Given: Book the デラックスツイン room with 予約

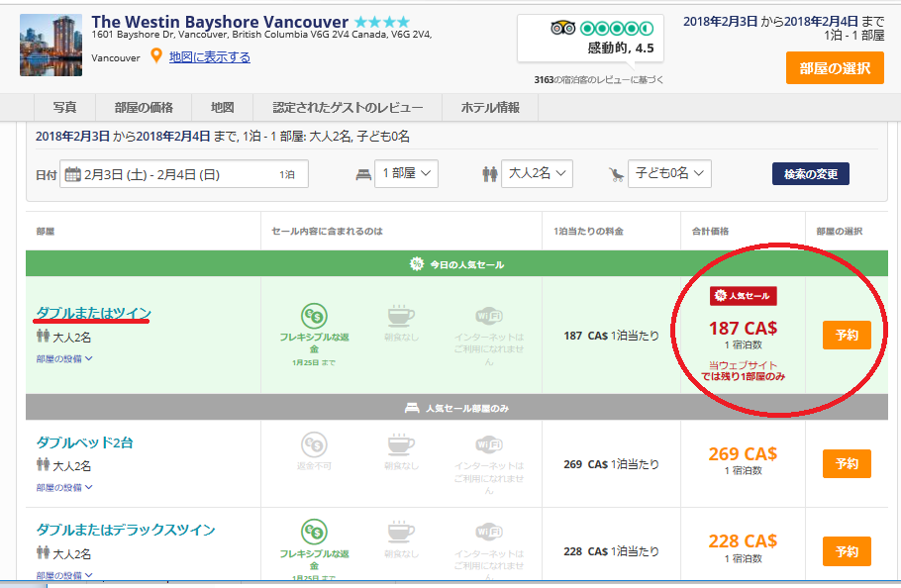Looking at the screenshot, I should pyautogui.click(x=847, y=551).
